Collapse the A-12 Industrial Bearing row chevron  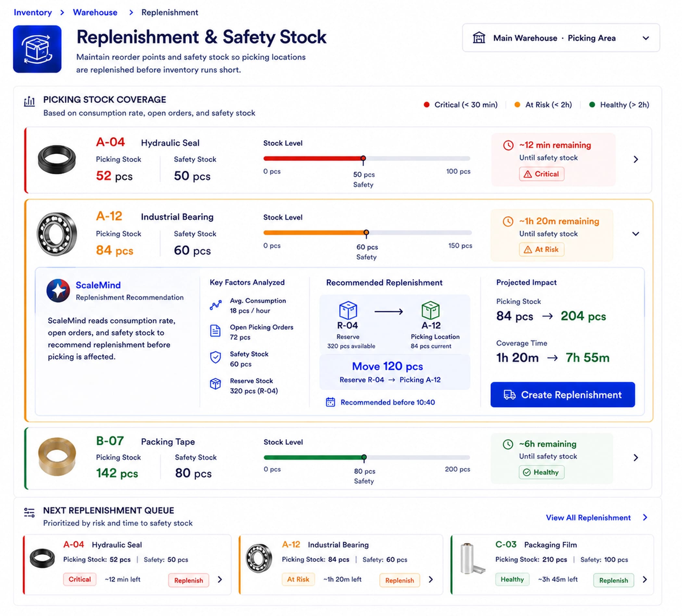[x=636, y=234]
